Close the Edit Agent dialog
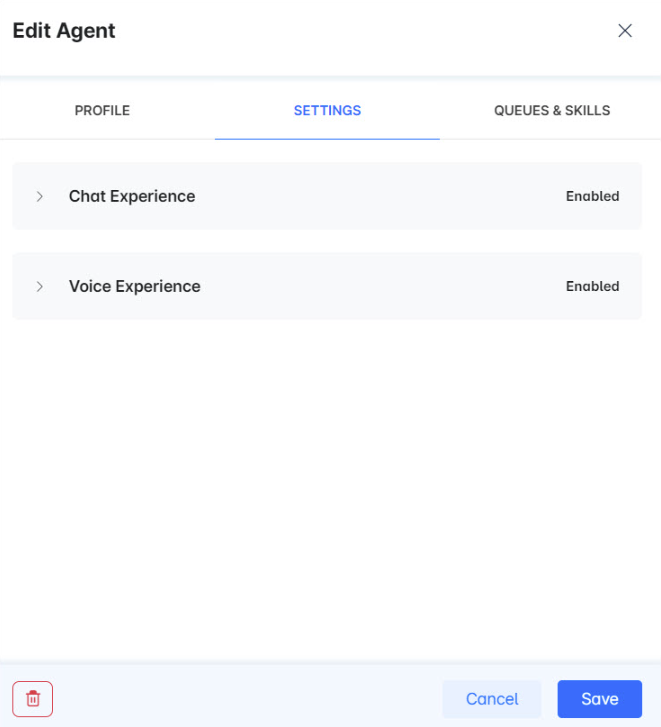 pyautogui.click(x=625, y=30)
